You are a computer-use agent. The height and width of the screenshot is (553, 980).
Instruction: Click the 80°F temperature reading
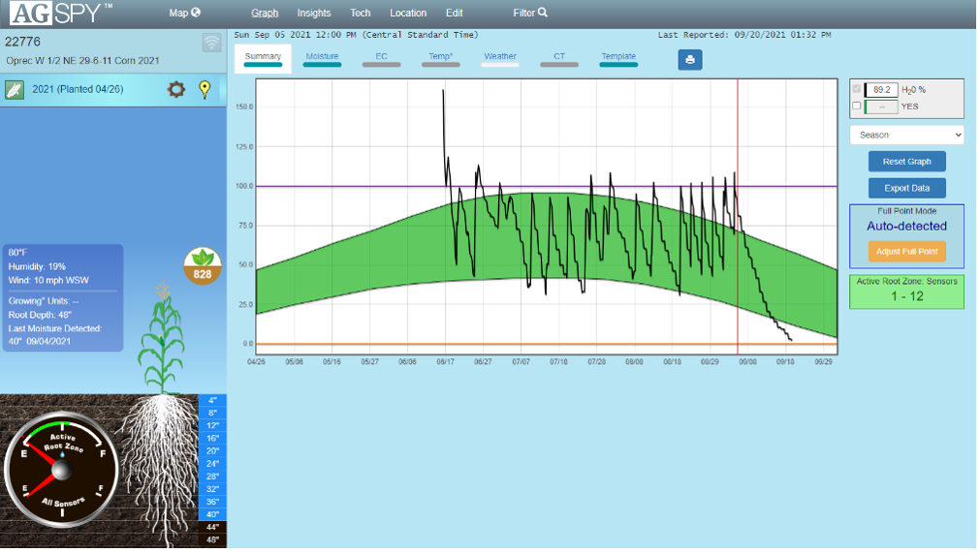coord(17,254)
